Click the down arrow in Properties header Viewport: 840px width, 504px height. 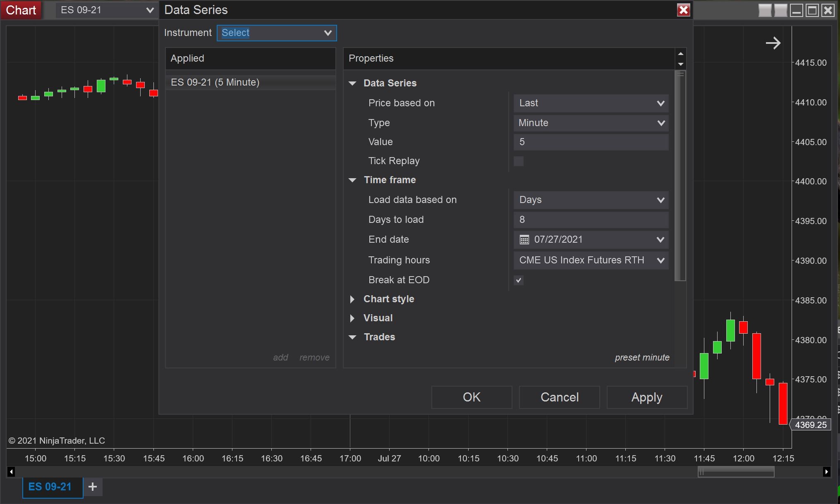[680, 64]
